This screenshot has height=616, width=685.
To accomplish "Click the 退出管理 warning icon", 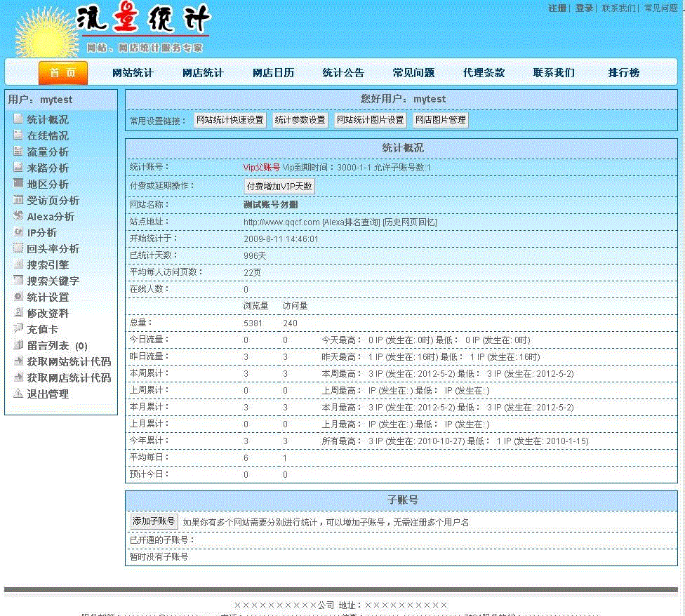I will 18,394.
